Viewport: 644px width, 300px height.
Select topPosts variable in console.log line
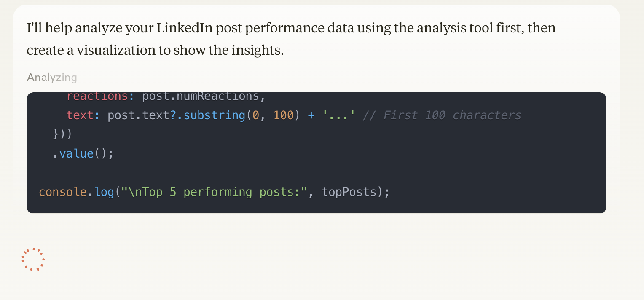[x=349, y=192]
